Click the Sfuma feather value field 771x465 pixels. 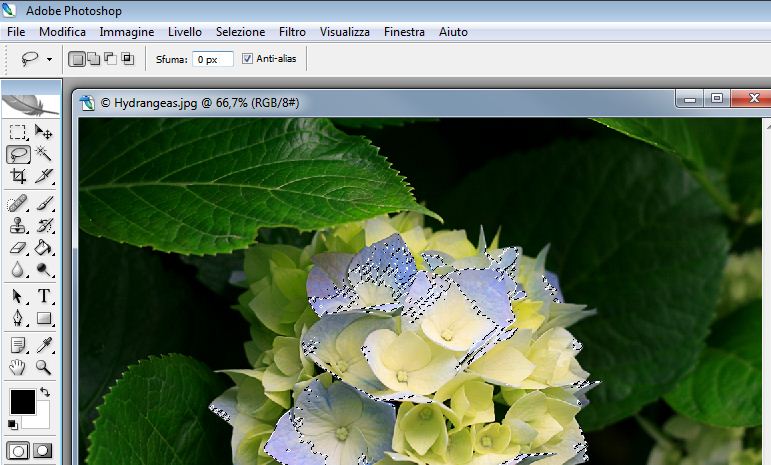pos(212,59)
